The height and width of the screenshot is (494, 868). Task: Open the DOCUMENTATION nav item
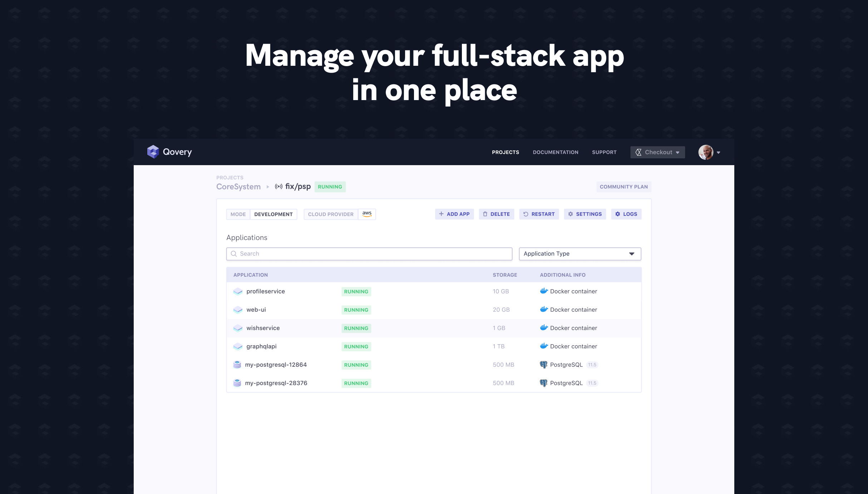click(555, 152)
